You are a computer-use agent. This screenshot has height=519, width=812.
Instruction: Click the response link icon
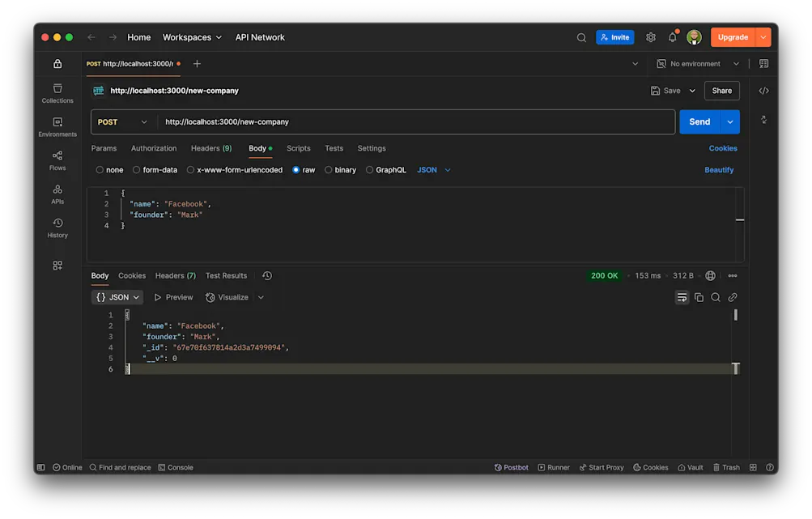[732, 297]
